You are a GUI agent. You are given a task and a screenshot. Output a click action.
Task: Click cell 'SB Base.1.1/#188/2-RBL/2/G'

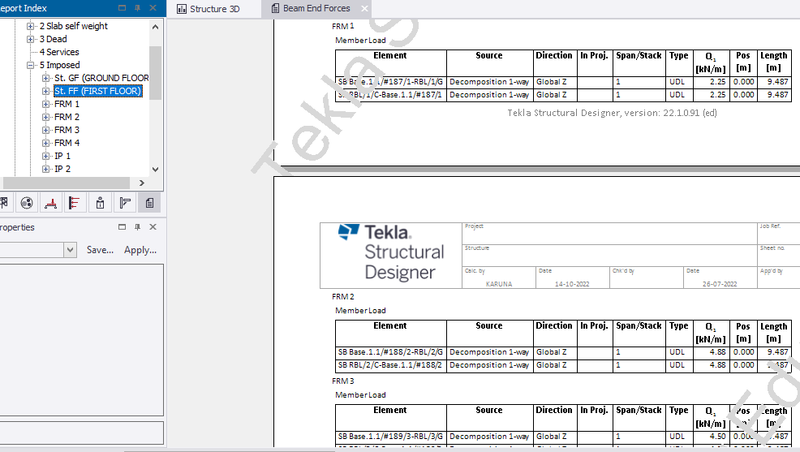[391, 352]
